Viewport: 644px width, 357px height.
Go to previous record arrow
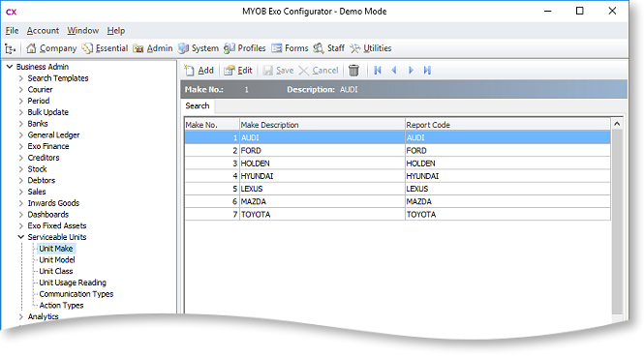pyautogui.click(x=394, y=71)
